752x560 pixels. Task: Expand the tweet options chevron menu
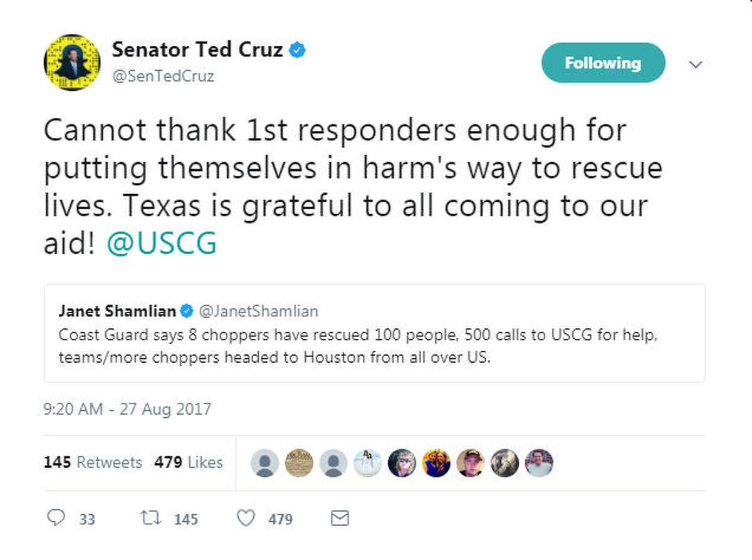coord(696,64)
